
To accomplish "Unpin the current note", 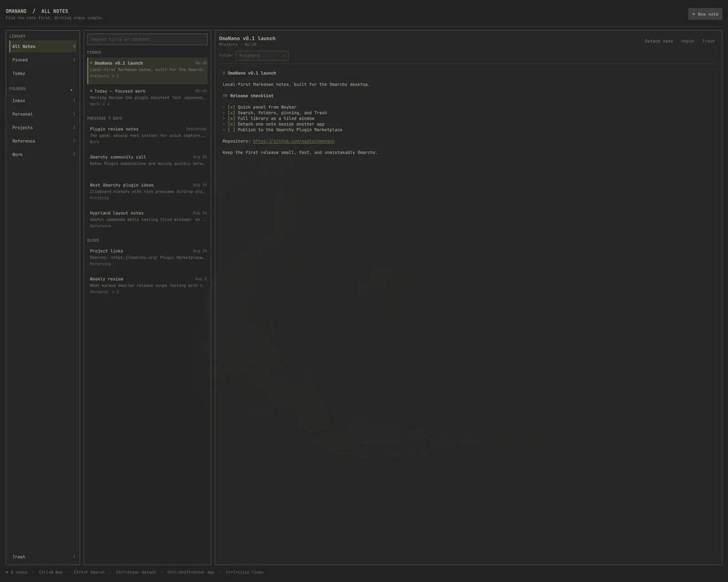I will coord(687,41).
